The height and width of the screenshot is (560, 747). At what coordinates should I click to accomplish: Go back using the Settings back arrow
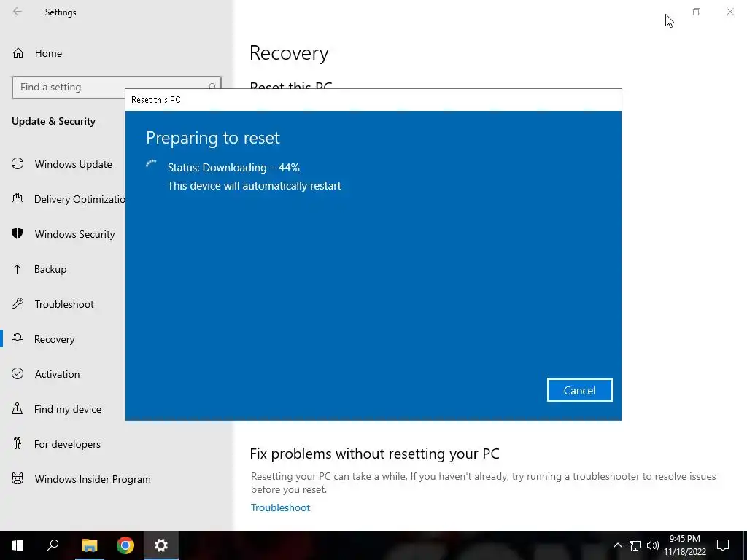(18, 12)
